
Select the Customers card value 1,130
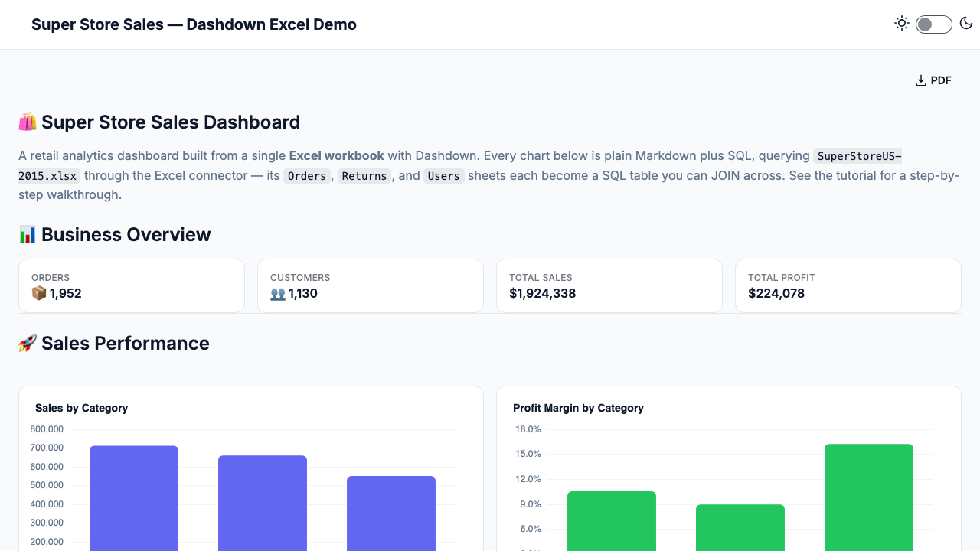(303, 293)
